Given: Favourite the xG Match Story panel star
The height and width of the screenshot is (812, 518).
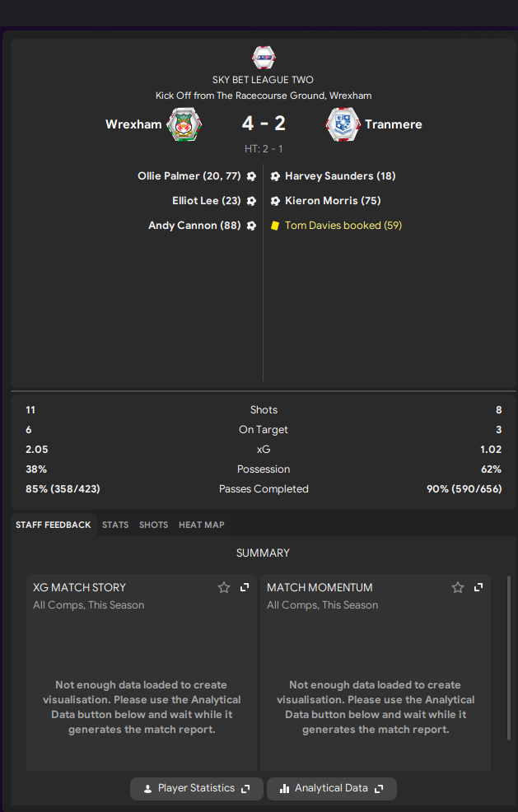Looking at the screenshot, I should point(224,587).
